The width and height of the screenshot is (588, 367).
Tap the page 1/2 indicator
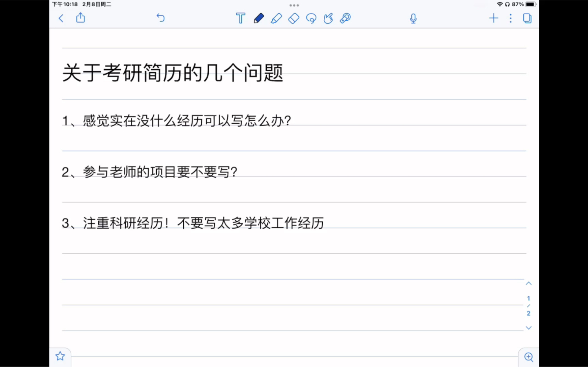[528, 306]
